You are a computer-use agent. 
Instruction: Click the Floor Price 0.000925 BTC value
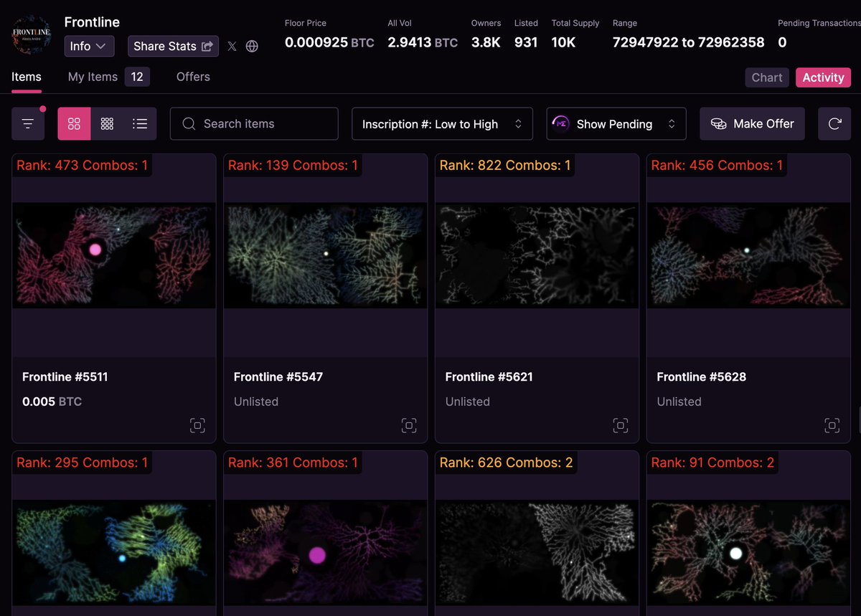tap(329, 42)
